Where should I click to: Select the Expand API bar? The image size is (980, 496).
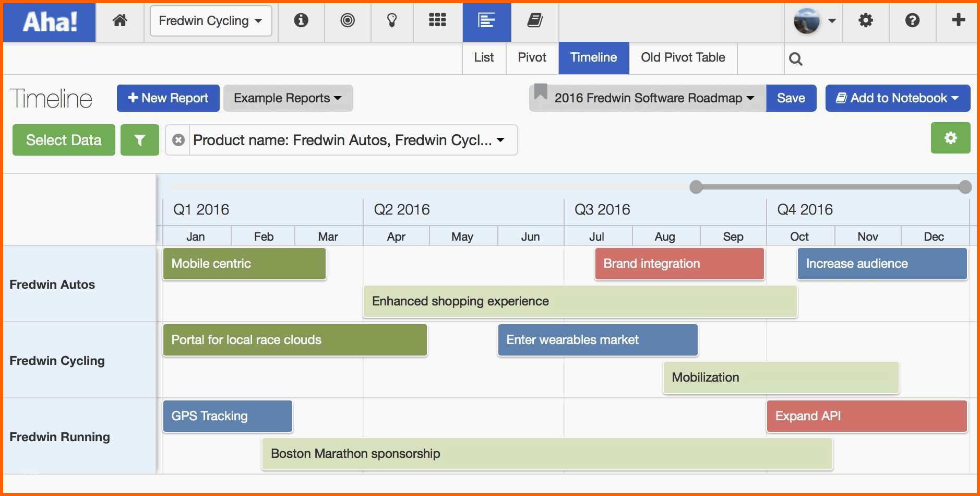(867, 416)
